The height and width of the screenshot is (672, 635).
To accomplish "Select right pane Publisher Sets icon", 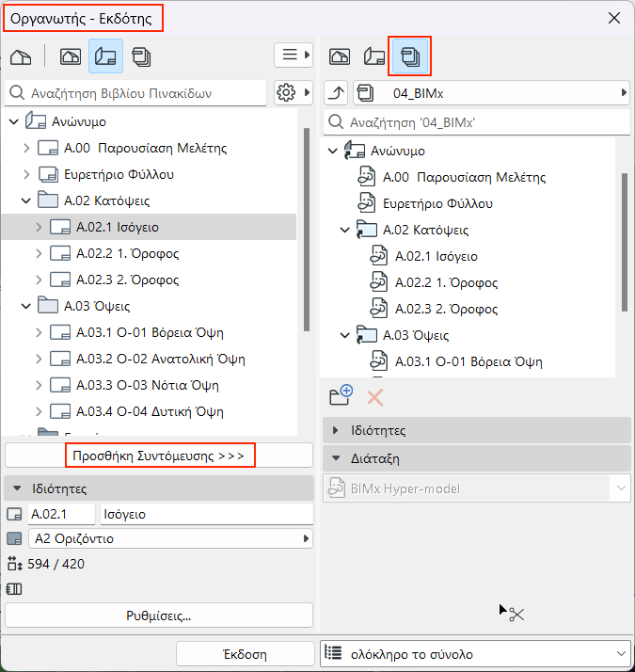I will [x=409, y=56].
